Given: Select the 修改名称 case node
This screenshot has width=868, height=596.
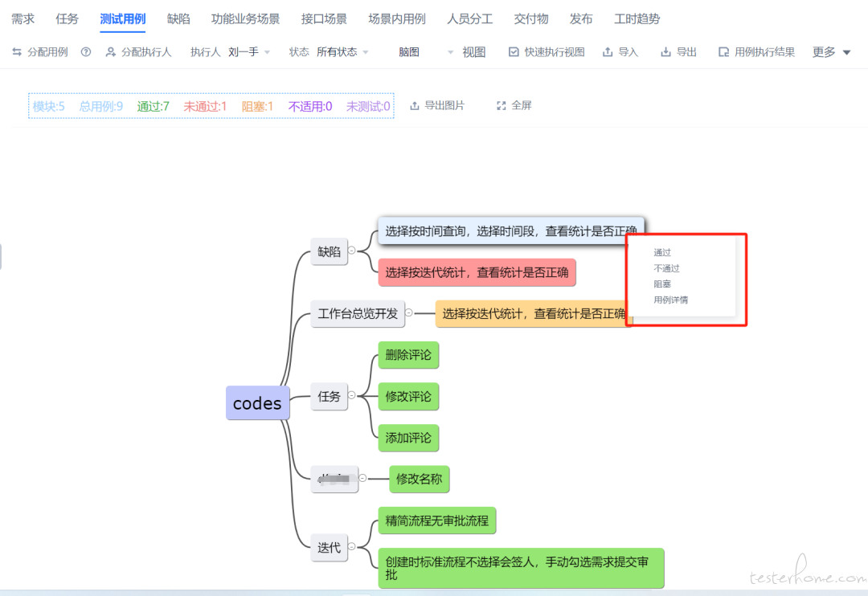Looking at the screenshot, I should [419, 479].
